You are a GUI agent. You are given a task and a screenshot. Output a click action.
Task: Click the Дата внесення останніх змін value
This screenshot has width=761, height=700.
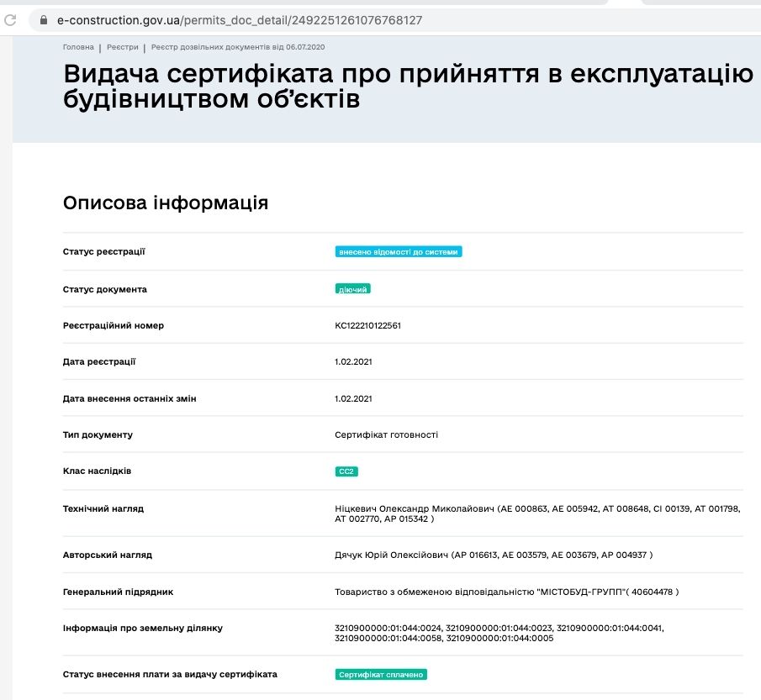pyautogui.click(x=353, y=399)
